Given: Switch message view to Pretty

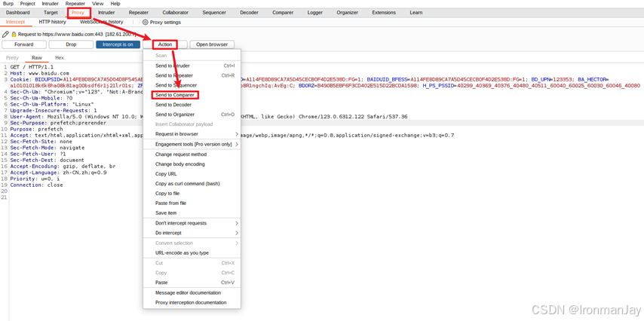Looking at the screenshot, I should (12, 58).
